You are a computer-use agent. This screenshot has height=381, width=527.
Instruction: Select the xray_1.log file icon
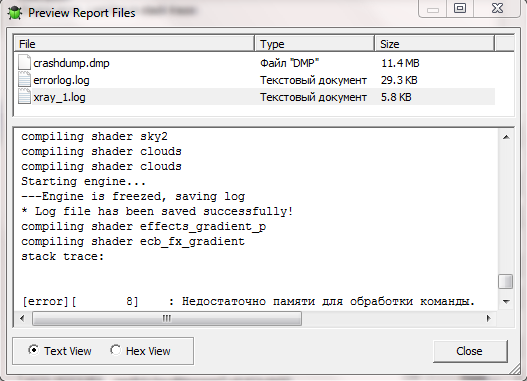[24, 97]
